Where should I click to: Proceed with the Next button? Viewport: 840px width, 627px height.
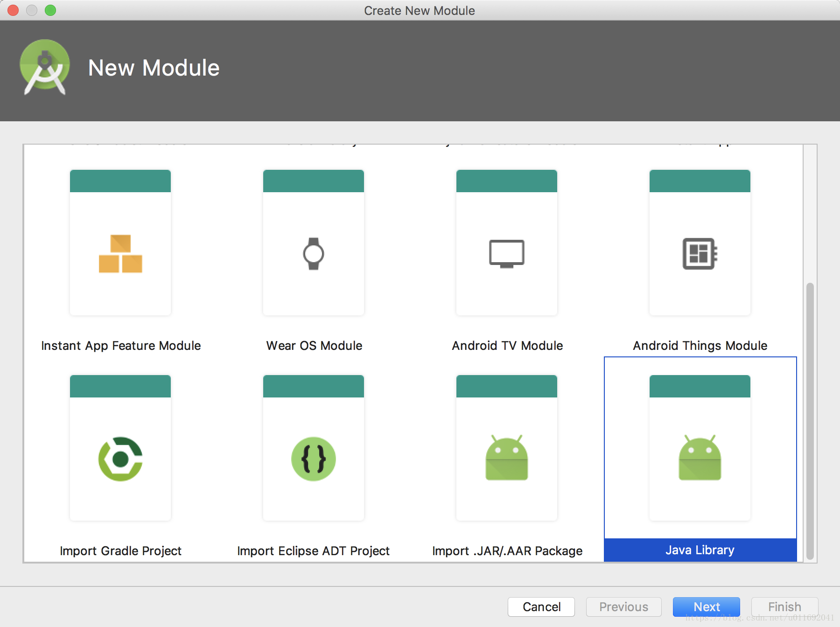tap(707, 607)
